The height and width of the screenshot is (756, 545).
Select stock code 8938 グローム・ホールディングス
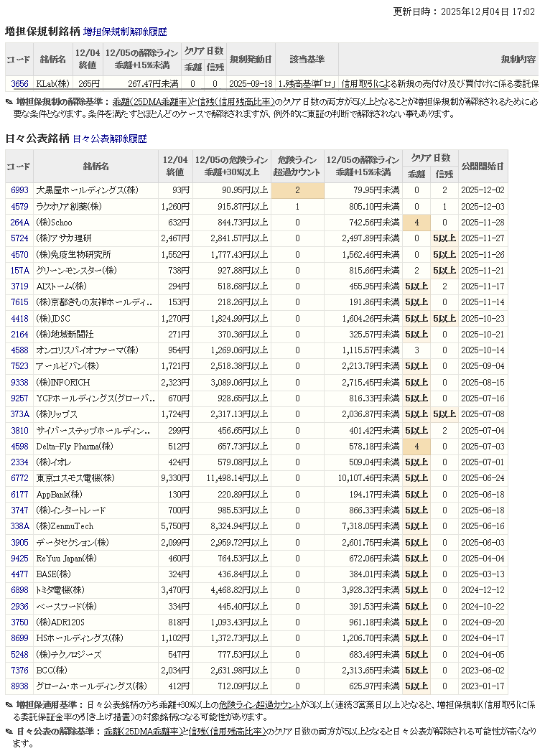point(19,686)
